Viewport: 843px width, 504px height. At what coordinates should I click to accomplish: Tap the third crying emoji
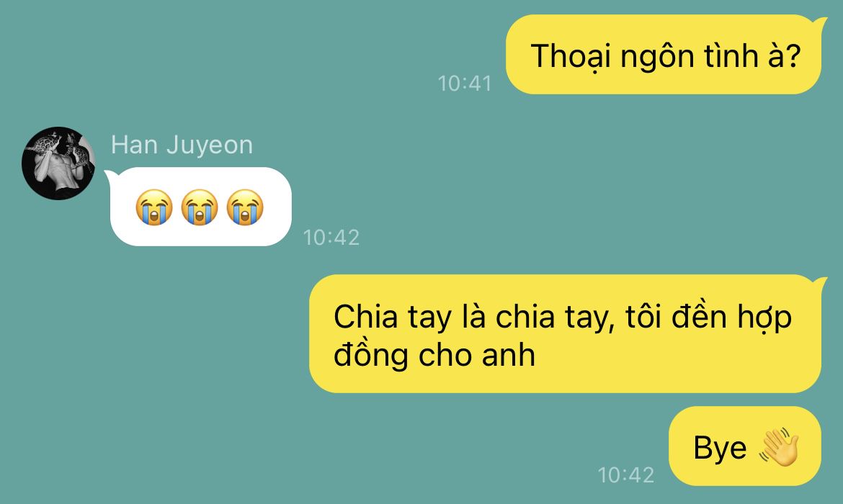coord(245,207)
